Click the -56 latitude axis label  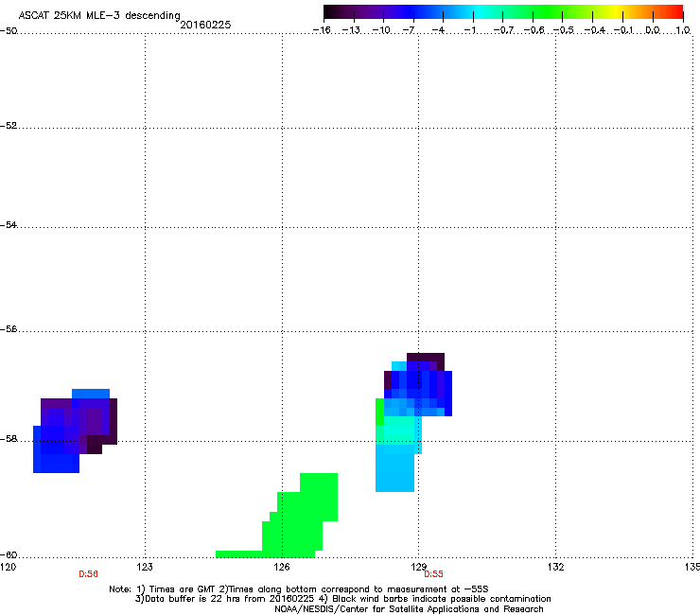tap(9, 328)
